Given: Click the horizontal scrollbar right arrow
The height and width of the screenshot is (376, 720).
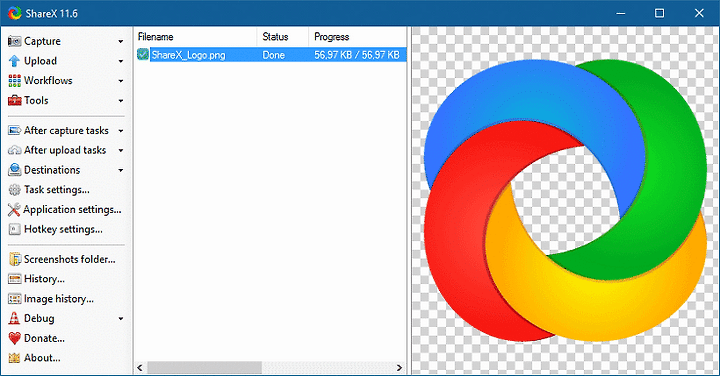Looking at the screenshot, I should [399, 368].
